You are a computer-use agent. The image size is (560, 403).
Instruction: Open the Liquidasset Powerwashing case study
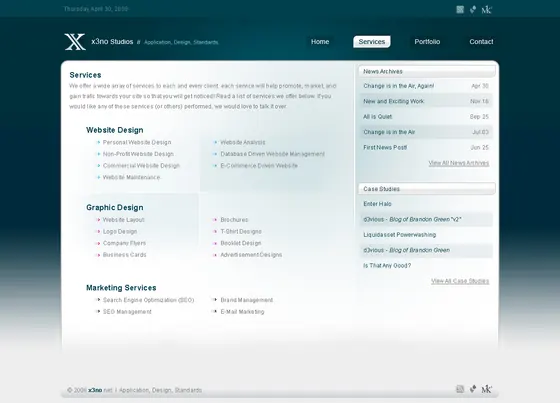(x=400, y=235)
